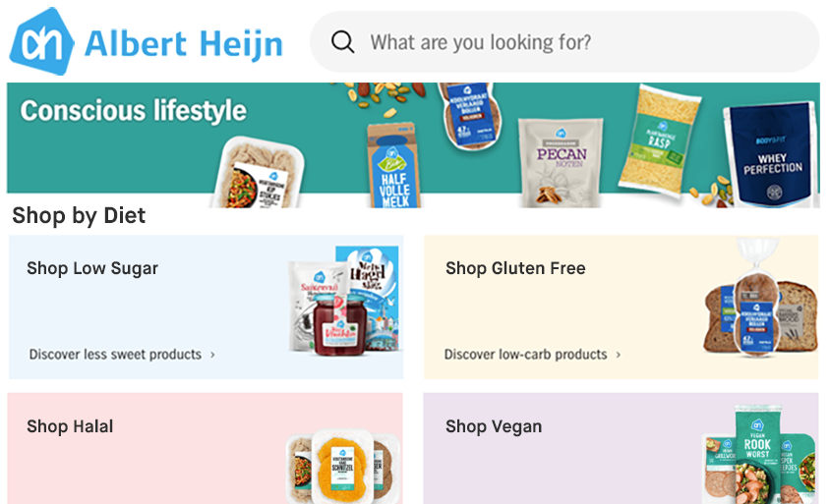This screenshot has width=830, height=504.
Task: Click the search magnifier icon
Action: click(342, 42)
